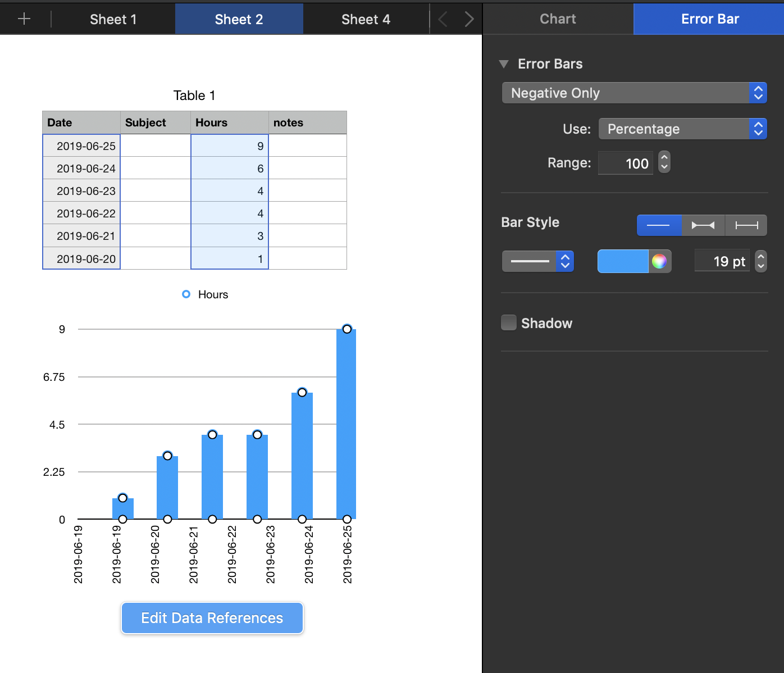
Task: Click the Table 1 title
Action: coord(194,96)
